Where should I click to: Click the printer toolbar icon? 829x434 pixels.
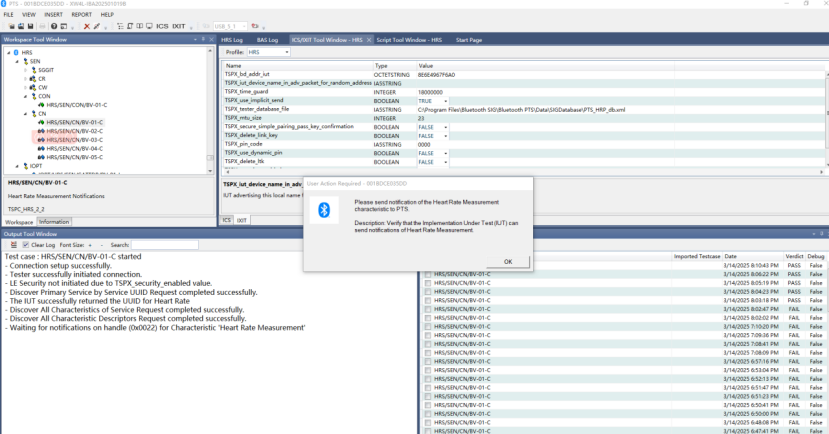click(42, 26)
